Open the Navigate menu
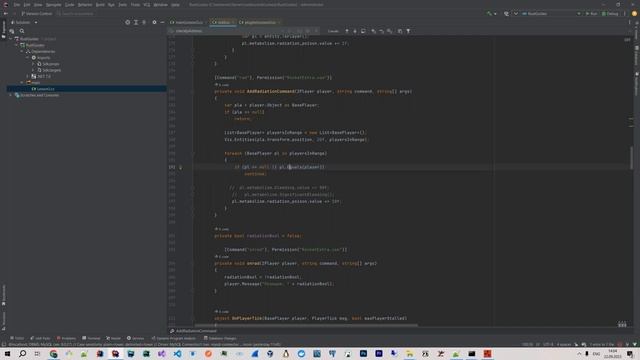The height and width of the screenshot is (360, 640). [x=53, y=5]
